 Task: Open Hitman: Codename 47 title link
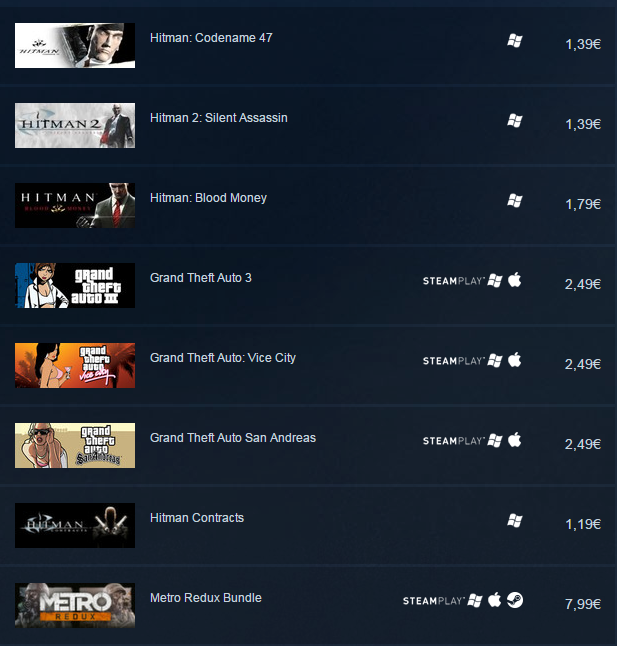click(211, 38)
